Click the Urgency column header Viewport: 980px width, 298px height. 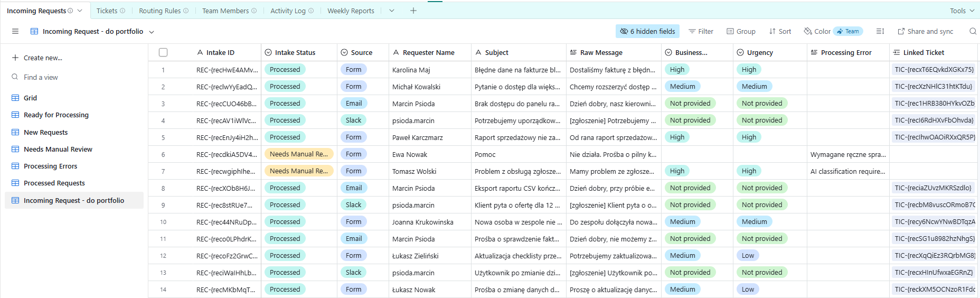770,52
